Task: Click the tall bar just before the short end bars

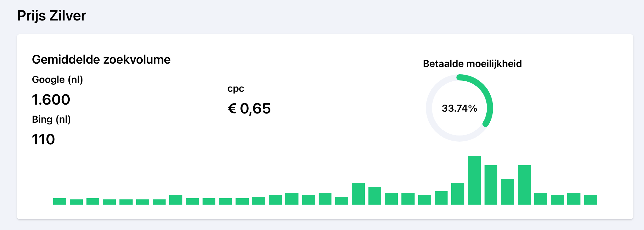Action: 524,185
